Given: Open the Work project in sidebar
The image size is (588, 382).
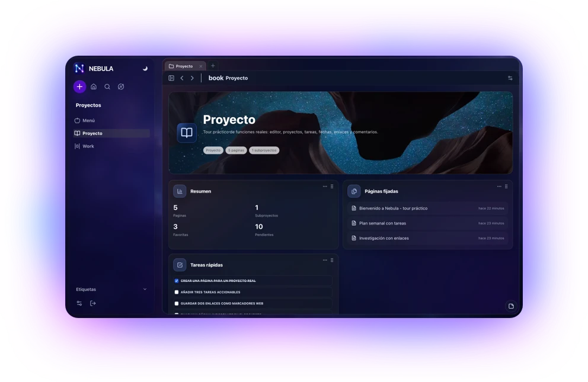Looking at the screenshot, I should (x=112, y=146).
